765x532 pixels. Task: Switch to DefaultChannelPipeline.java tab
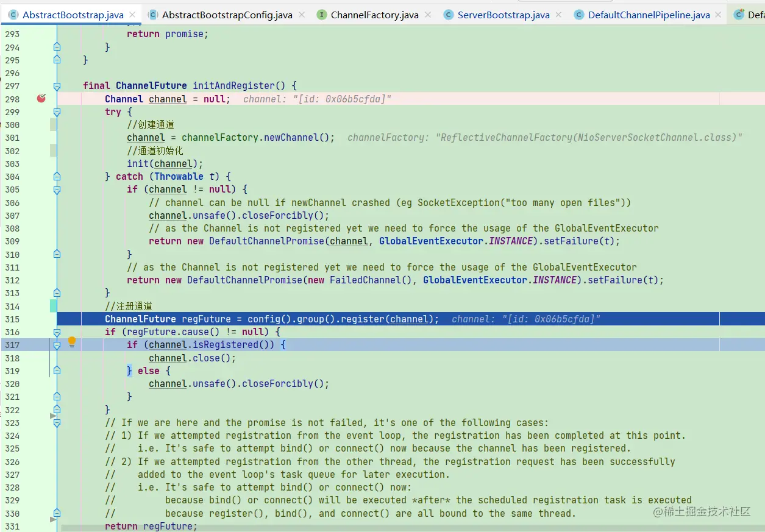click(649, 15)
